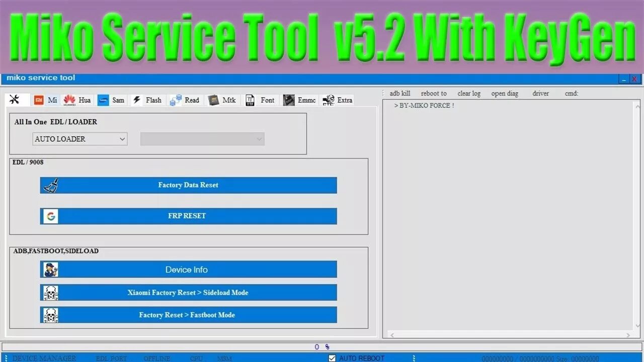The width and height of the screenshot is (644, 362).
Task: Click the OFFLINE status label
Action: [x=156, y=358]
